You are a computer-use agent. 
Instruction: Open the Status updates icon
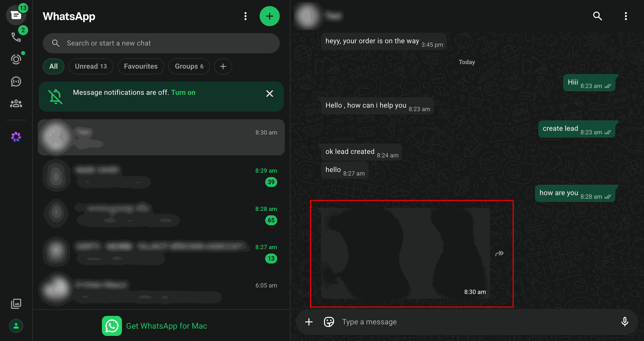click(16, 59)
